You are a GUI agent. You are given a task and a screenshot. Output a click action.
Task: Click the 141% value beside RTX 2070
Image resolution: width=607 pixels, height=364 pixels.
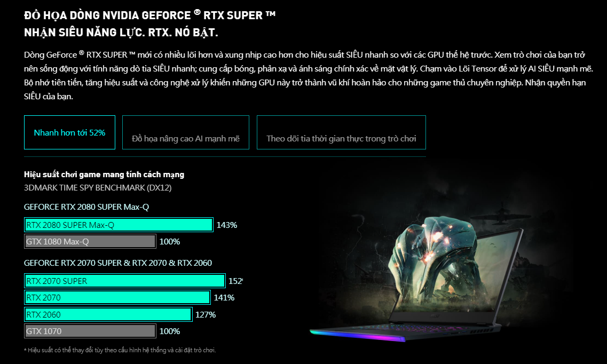(224, 298)
